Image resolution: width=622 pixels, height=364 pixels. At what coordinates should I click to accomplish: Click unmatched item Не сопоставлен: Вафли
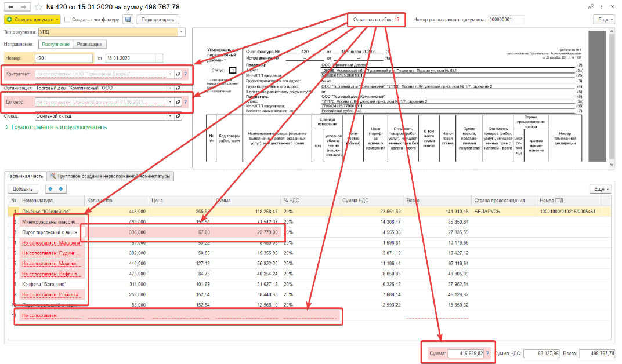coord(51,274)
